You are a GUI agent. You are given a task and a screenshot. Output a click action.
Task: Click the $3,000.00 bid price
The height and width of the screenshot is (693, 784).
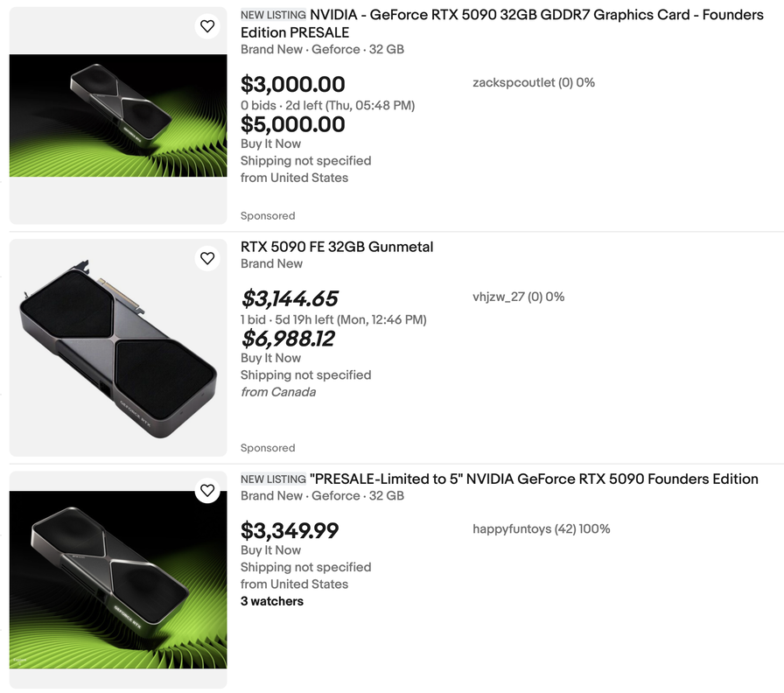[292, 85]
